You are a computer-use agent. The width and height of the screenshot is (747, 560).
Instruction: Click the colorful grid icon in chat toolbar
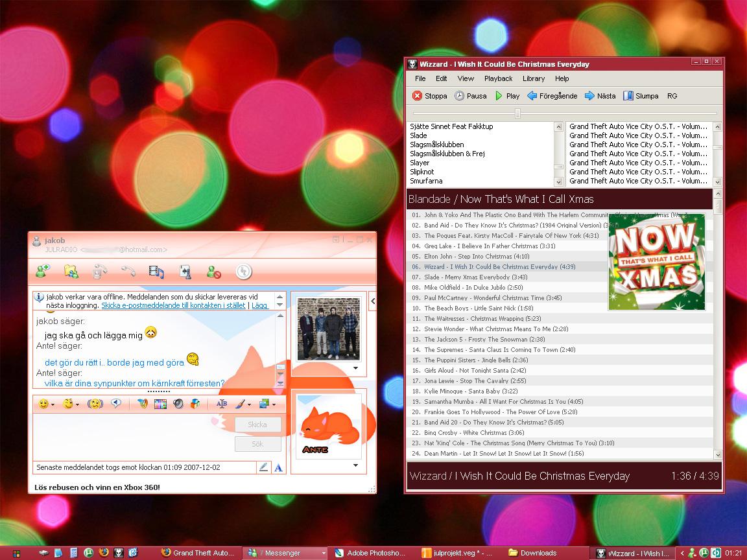tap(161, 404)
